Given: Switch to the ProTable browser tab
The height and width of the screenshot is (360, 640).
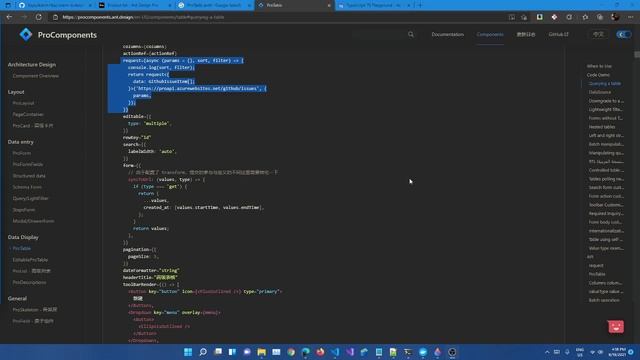Looking at the screenshot, I should point(294,5).
